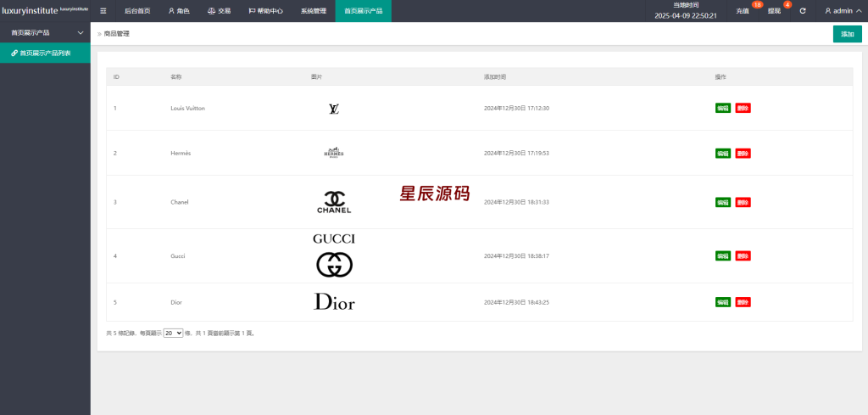Open the records-per-page dropdown showing 20

[173, 333]
